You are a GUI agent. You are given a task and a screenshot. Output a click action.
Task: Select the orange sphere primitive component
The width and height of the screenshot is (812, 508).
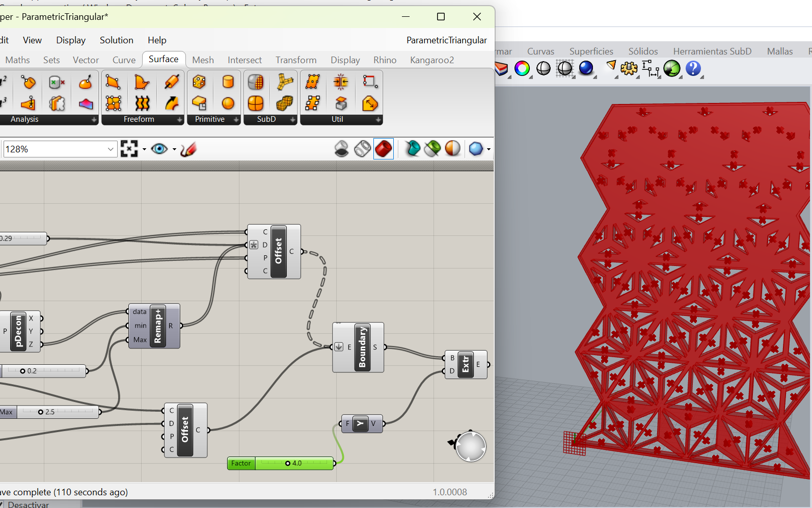228,103
